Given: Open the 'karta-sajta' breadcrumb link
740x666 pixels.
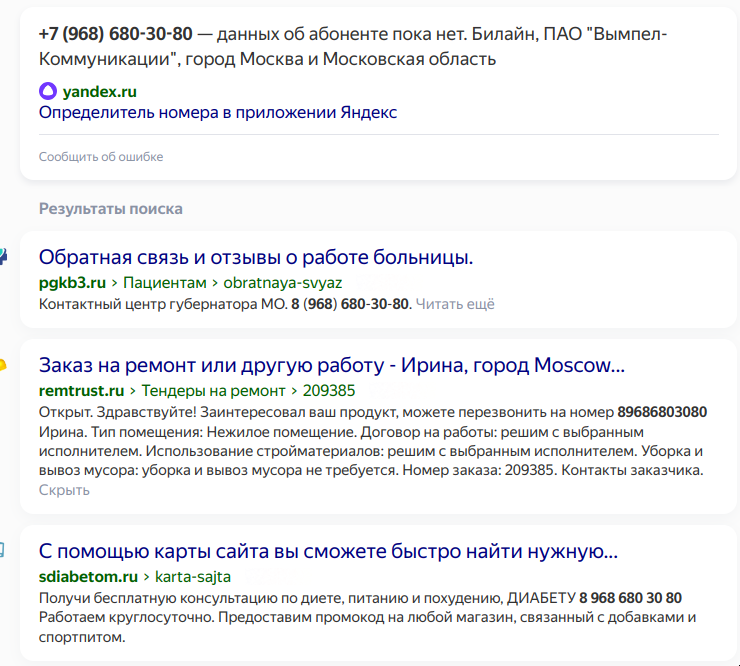Looking at the screenshot, I should (x=193, y=577).
